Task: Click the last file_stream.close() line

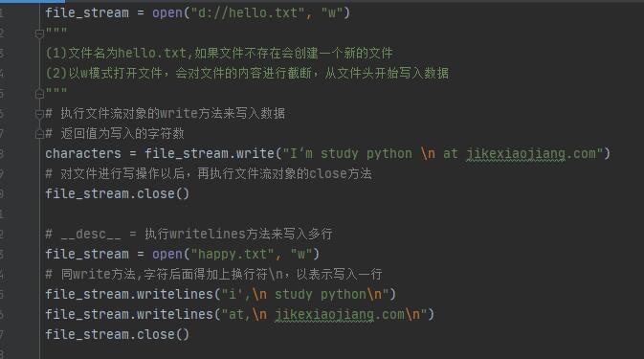Action: point(118,335)
